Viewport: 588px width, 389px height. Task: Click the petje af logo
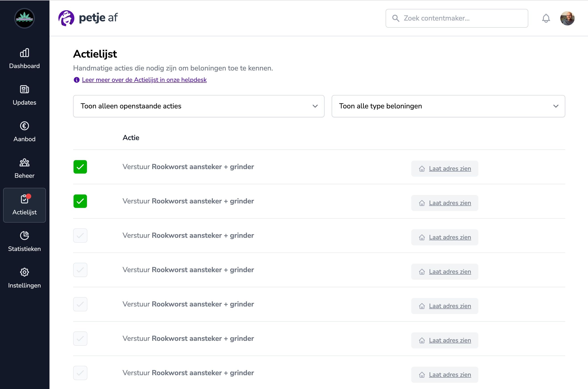click(88, 18)
